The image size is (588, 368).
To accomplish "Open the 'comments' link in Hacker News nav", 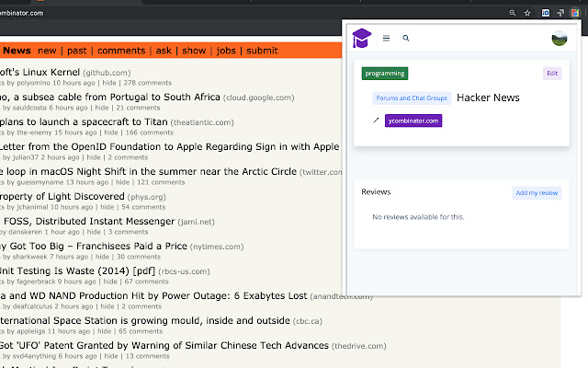I will click(121, 51).
